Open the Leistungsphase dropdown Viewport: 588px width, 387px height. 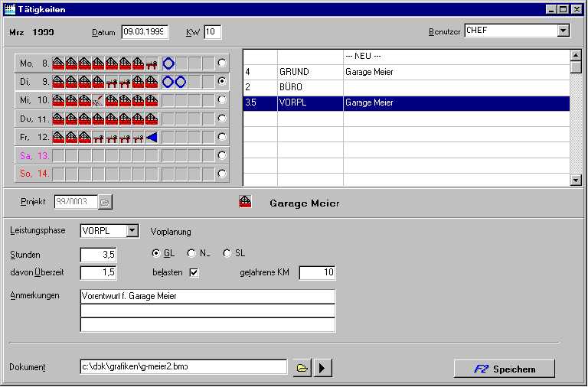point(132,231)
